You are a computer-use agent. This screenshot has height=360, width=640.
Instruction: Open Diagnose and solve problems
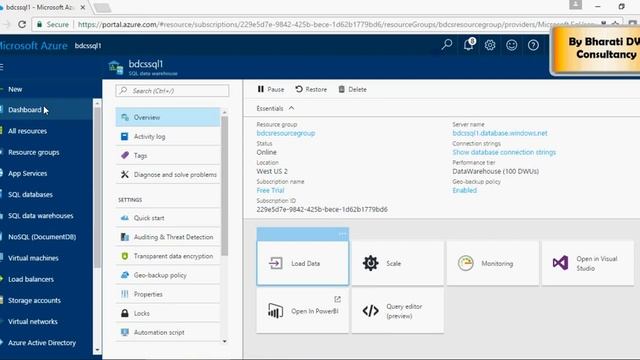pos(168,175)
